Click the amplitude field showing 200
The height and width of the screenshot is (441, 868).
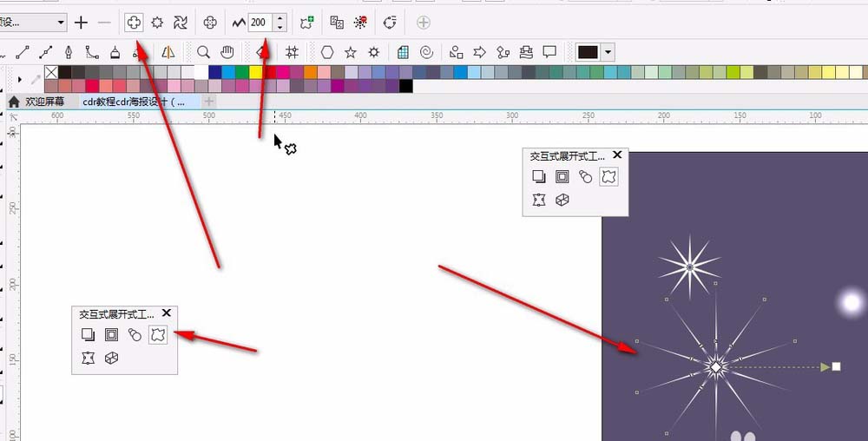(260, 23)
